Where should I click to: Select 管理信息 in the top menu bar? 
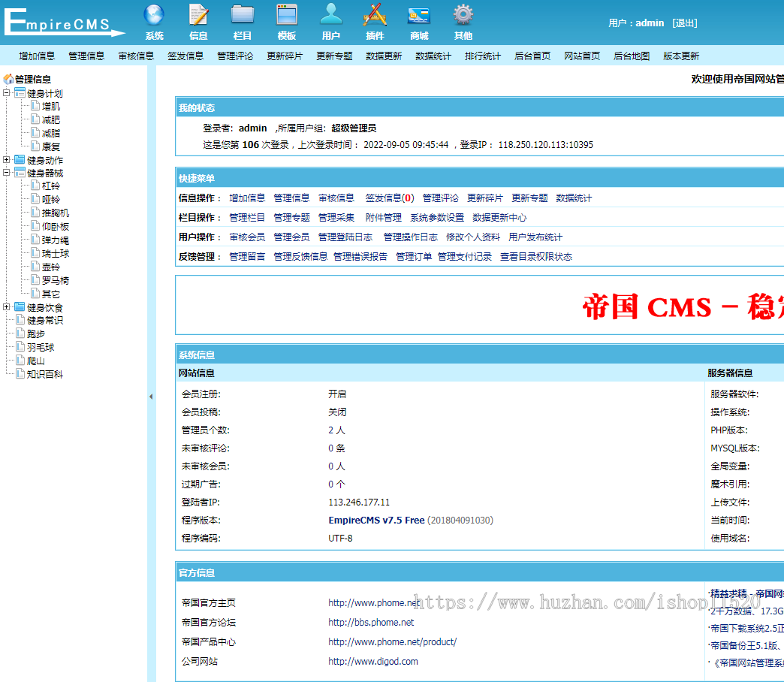click(x=86, y=56)
